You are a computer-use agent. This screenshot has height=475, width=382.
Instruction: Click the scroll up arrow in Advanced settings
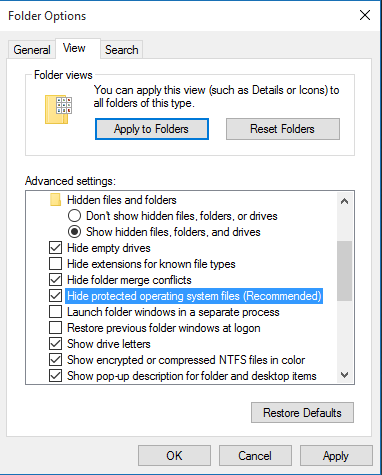(x=345, y=201)
